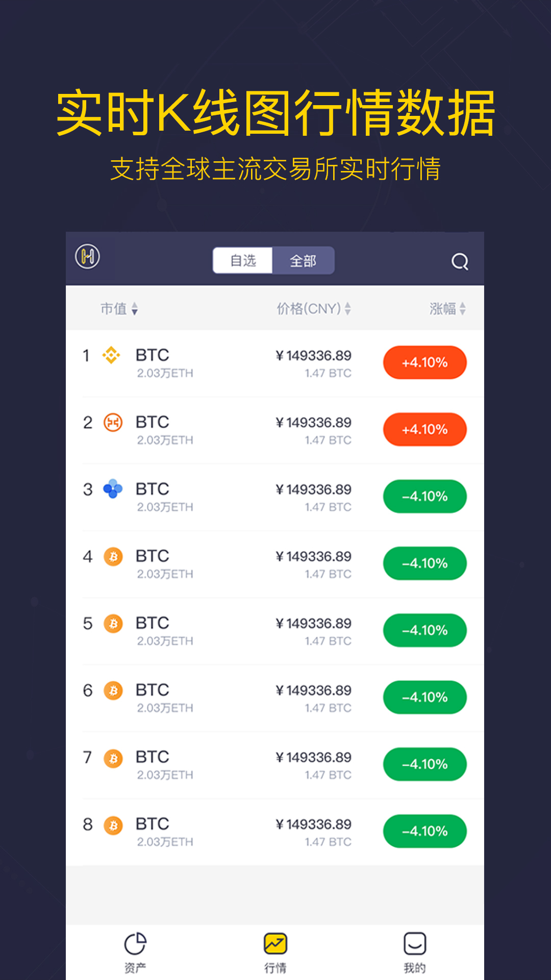Open the BTC entry ranked 8
551x980 pixels.
tap(153, 824)
